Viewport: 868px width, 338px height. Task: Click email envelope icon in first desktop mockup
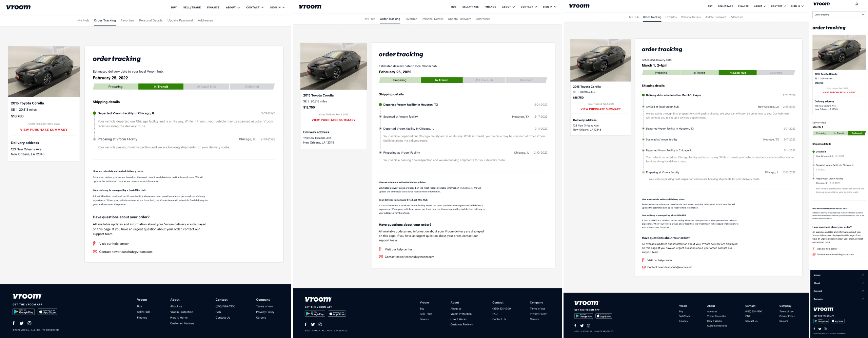95,252
